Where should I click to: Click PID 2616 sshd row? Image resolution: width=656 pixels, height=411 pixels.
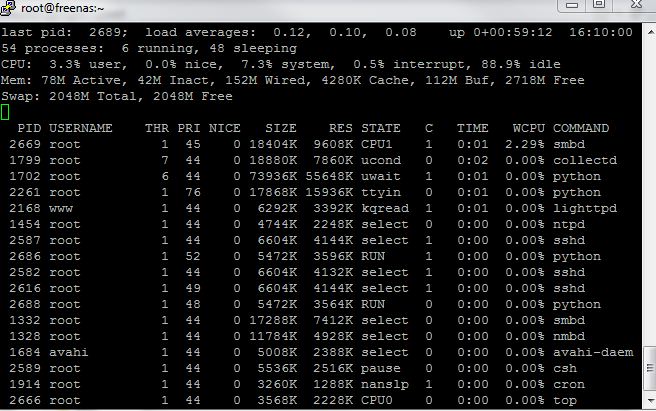(x=25, y=288)
